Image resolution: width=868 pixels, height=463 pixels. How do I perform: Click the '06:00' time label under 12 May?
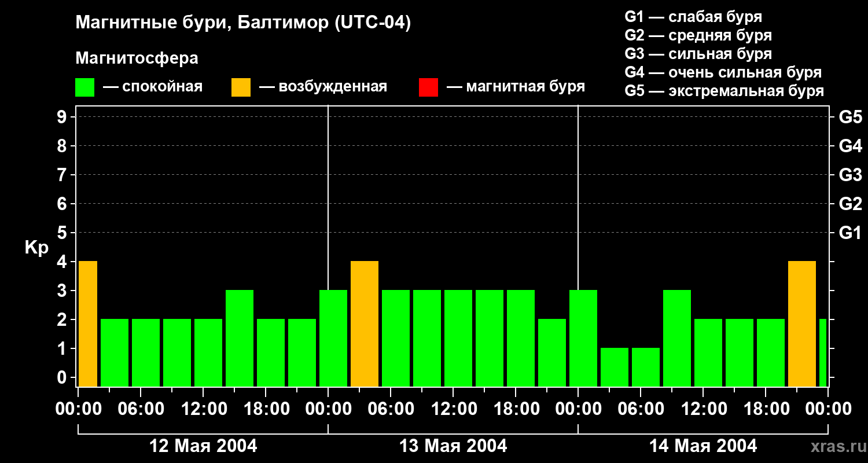[141, 409]
